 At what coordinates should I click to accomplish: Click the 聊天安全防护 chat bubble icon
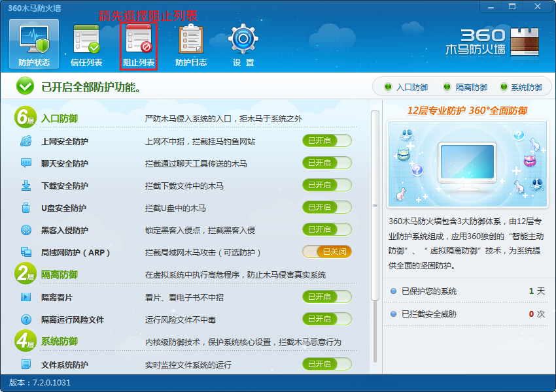(26, 163)
